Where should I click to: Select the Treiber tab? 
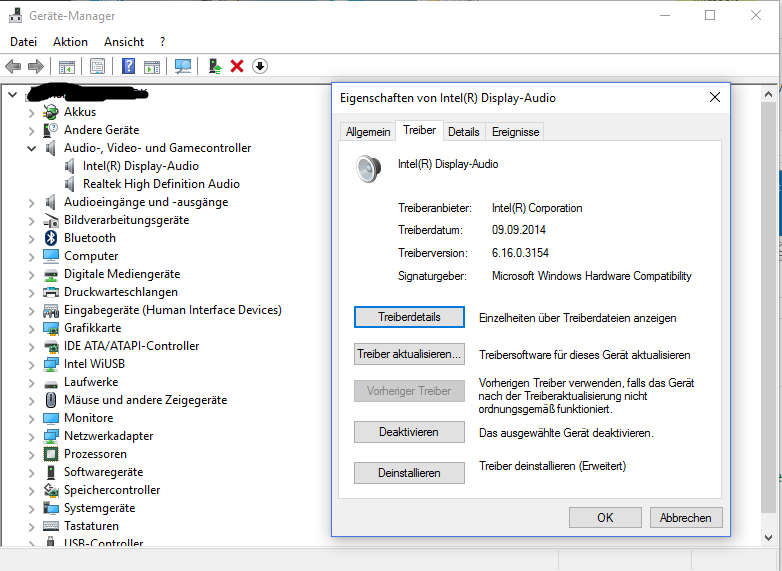click(419, 130)
